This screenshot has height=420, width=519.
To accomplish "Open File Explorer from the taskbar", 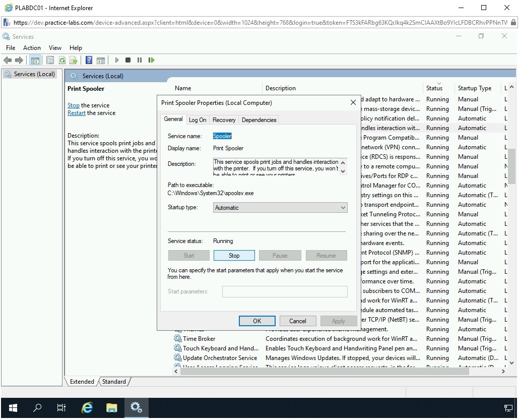I will [x=111, y=407].
